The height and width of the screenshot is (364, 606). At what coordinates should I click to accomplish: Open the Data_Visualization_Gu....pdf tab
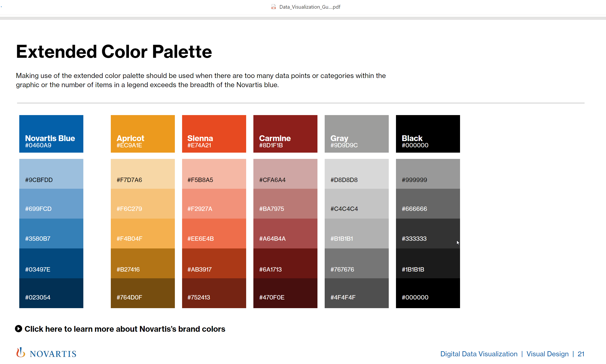[x=309, y=7]
